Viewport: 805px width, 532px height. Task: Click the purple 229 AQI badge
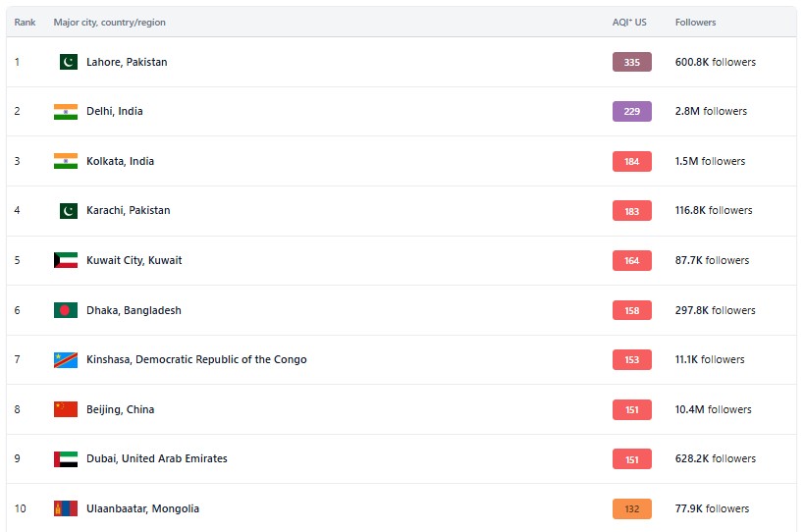631,111
